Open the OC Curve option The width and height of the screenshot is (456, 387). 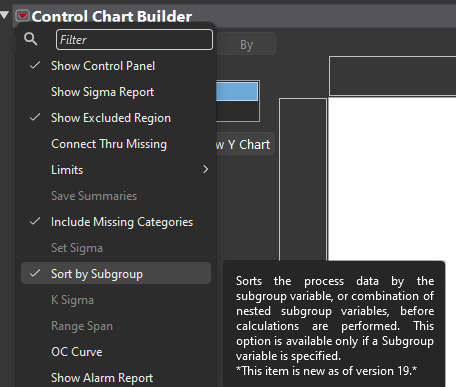[x=116, y=352]
